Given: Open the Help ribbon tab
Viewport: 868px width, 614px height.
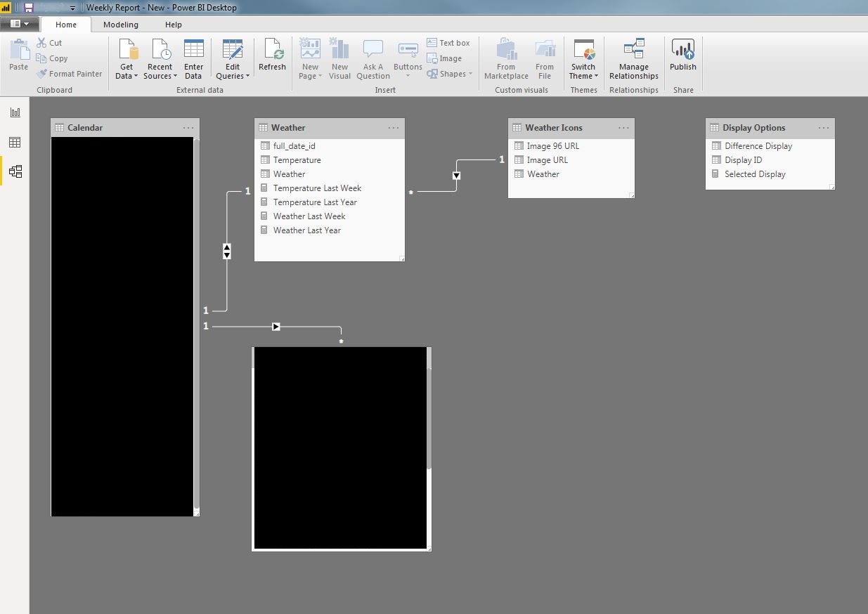Looking at the screenshot, I should click(173, 25).
